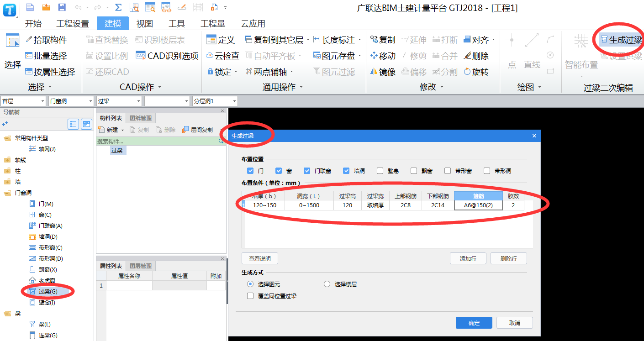Click the New file icon in quick toolbar

click(30, 7)
